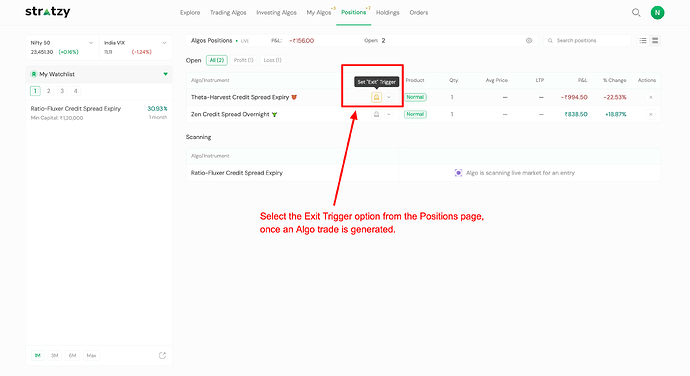
Task: Open India VIX index dropdown
Action: coord(164,43)
